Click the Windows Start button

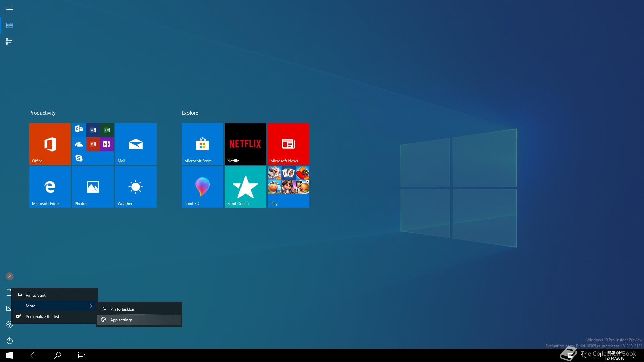9,355
